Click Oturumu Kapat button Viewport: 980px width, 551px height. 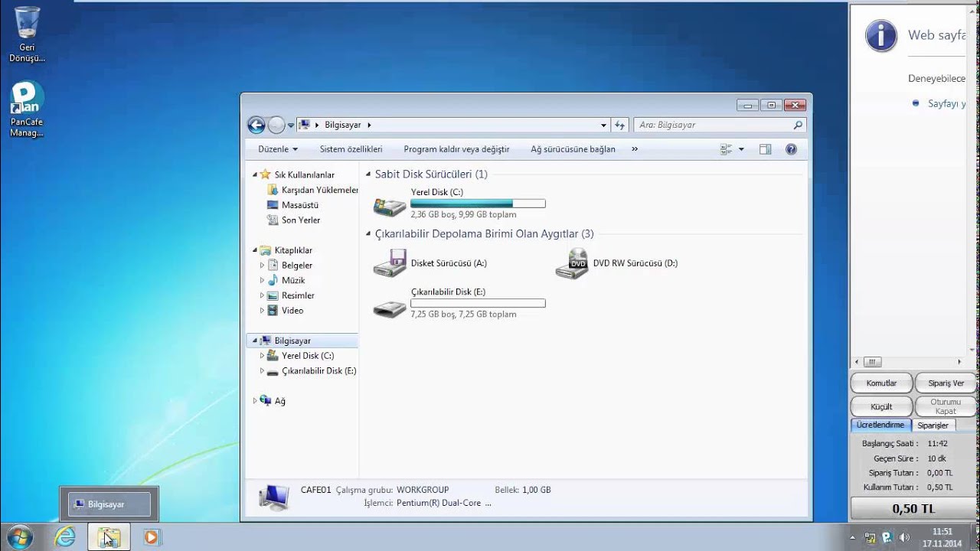[x=946, y=406]
